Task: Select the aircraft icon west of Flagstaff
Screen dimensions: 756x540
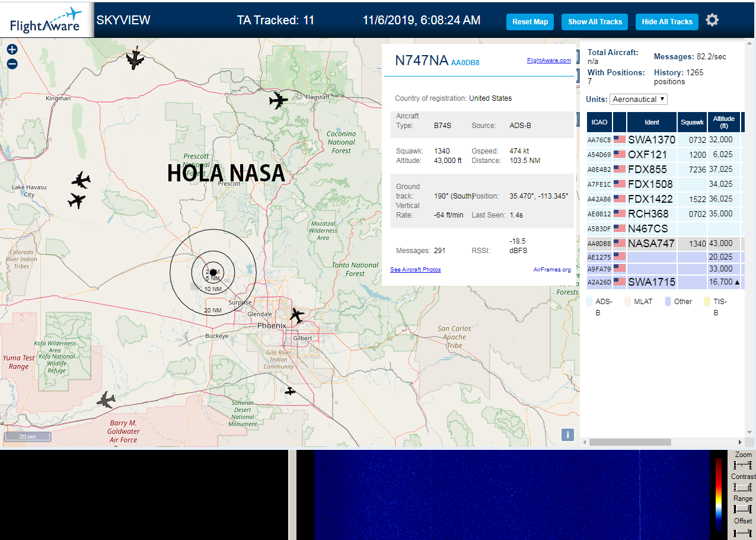Action: pos(278,100)
